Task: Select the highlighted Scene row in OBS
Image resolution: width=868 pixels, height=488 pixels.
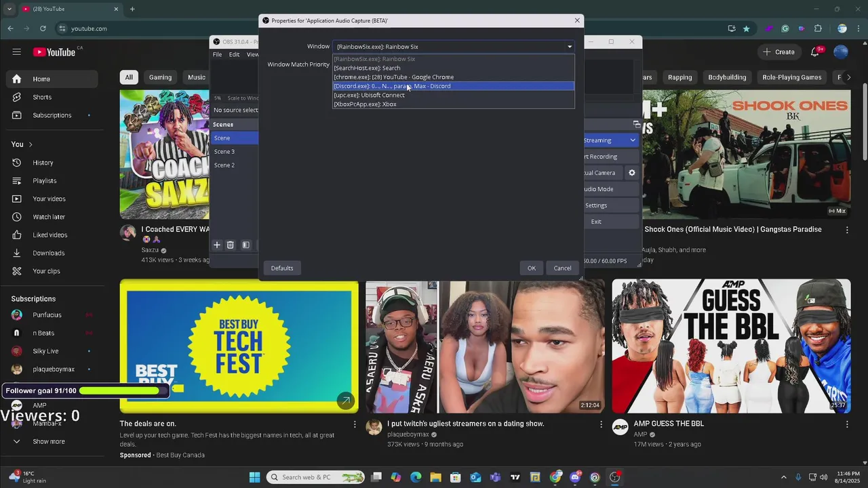Action: 234,138
